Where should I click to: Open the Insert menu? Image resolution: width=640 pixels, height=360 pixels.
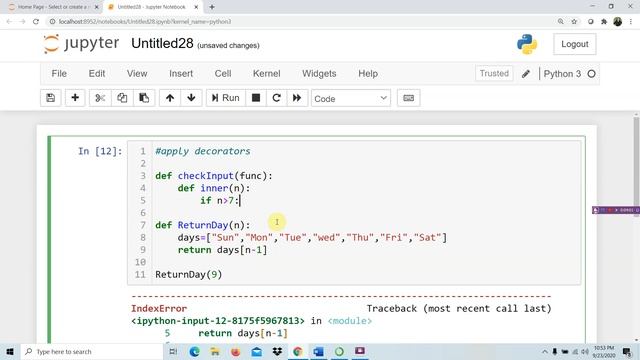coord(181,73)
